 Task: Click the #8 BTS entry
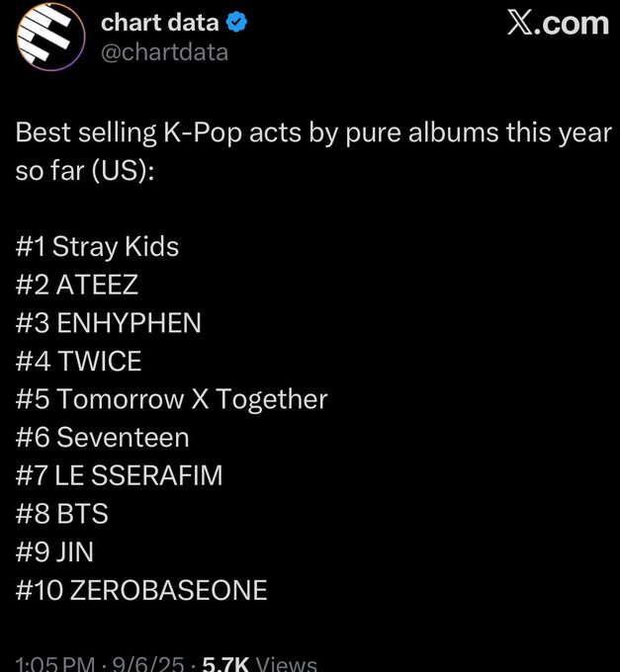point(61,514)
